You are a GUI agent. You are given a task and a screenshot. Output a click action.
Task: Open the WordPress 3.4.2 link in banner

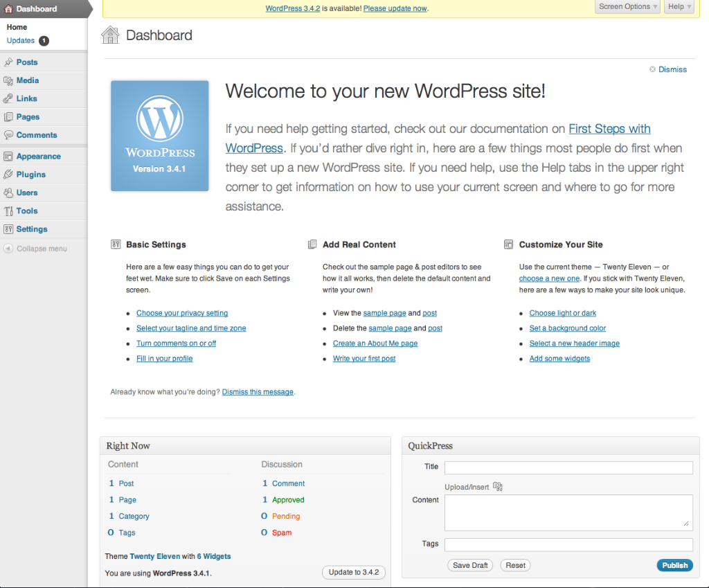point(293,8)
